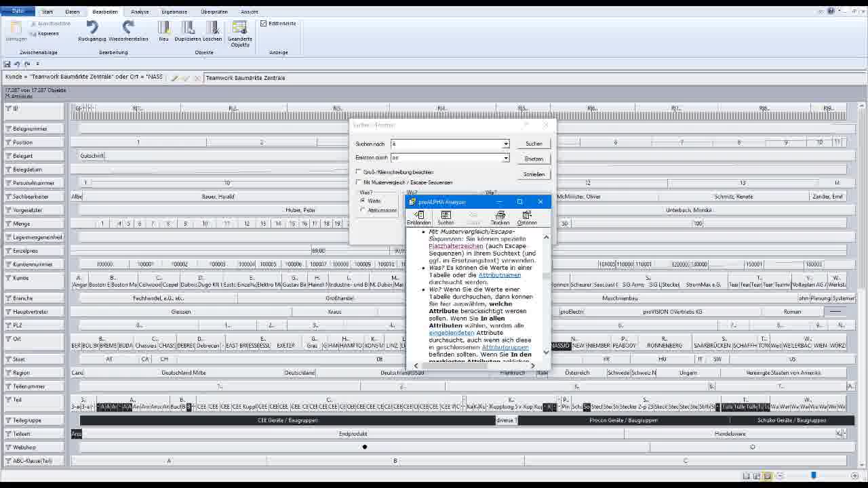The width and height of the screenshot is (868, 488).
Task: Select the Endprodukt segment in Teileart row
Action: [x=353, y=434]
